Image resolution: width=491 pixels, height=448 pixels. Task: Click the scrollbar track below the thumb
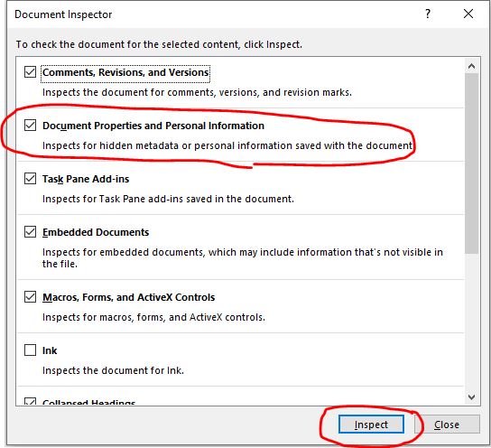point(471,322)
